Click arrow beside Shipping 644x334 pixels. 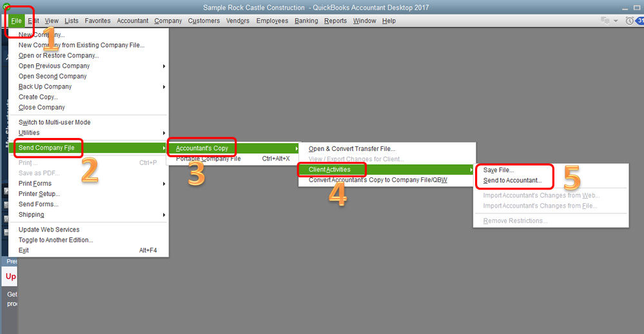click(164, 215)
